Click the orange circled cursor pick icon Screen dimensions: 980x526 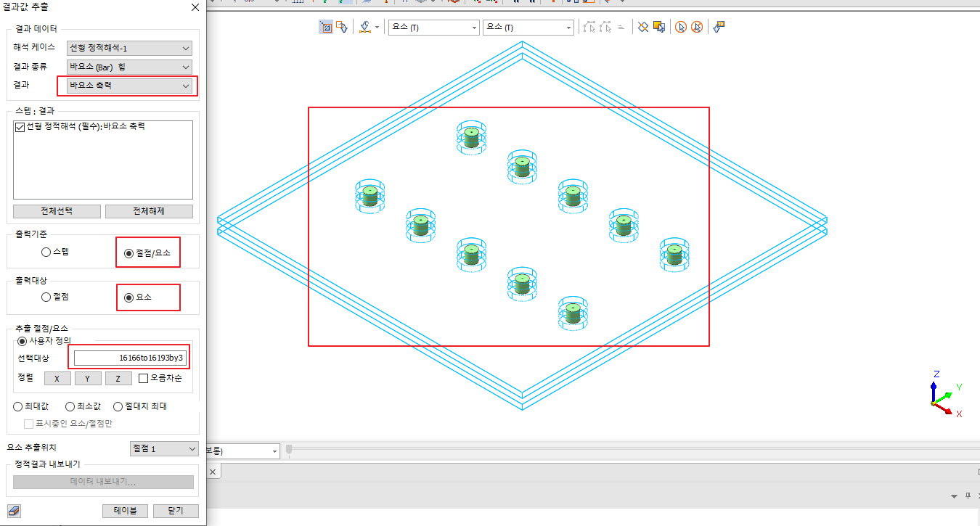click(681, 27)
